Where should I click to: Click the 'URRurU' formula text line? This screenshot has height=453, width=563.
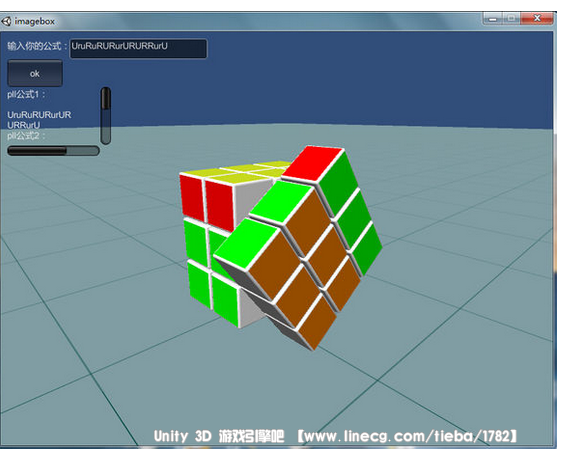[24, 125]
